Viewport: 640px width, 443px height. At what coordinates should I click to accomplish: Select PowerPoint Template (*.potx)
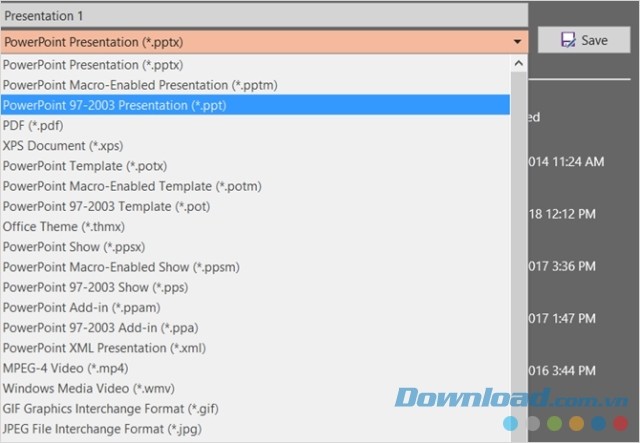pos(256,166)
